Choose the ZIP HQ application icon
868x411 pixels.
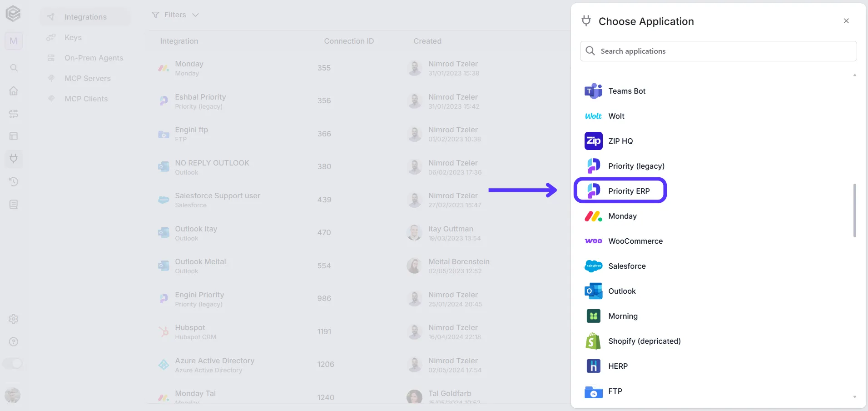(x=593, y=141)
